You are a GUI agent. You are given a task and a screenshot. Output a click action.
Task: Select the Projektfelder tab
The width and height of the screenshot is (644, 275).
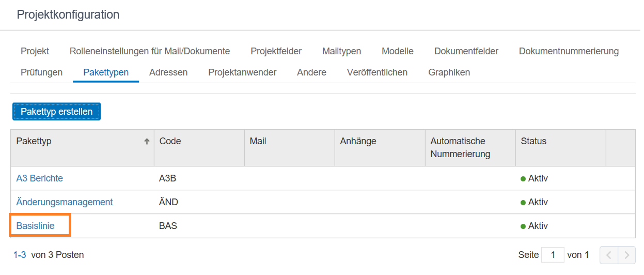click(x=276, y=51)
